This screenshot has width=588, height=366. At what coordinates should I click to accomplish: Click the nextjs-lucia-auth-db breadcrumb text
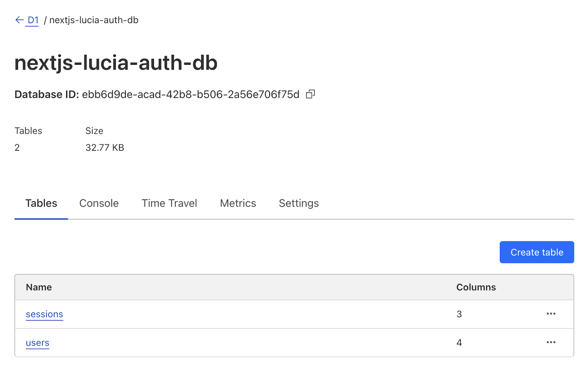click(94, 20)
